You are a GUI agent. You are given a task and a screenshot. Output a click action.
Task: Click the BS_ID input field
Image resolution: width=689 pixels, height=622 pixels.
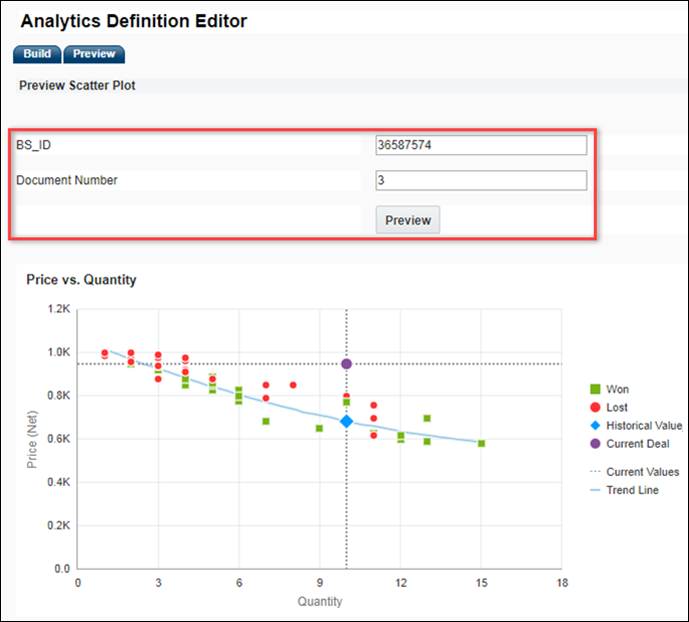(481, 145)
